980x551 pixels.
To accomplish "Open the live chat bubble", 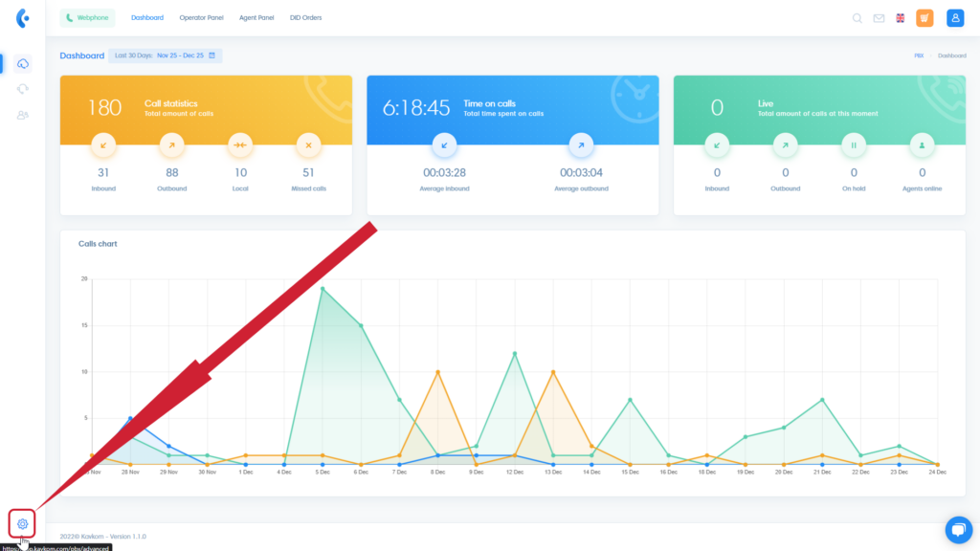I will coord(958,530).
